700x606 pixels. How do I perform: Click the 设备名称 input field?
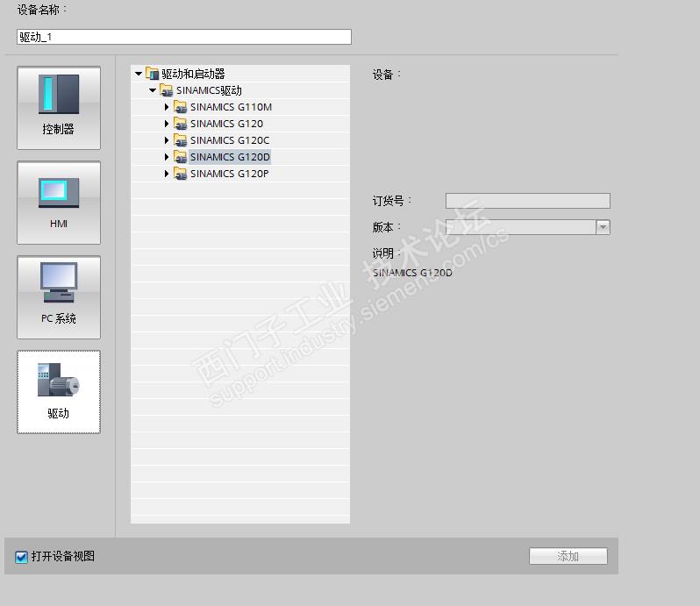pos(184,37)
